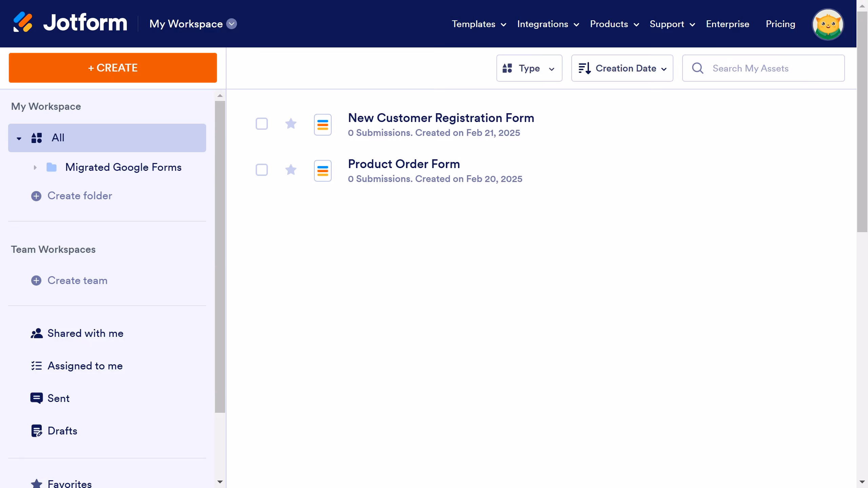The image size is (868, 488).
Task: Click the '0 Submissions. Created on Feb 20, 2025' text
Action: [x=435, y=179]
